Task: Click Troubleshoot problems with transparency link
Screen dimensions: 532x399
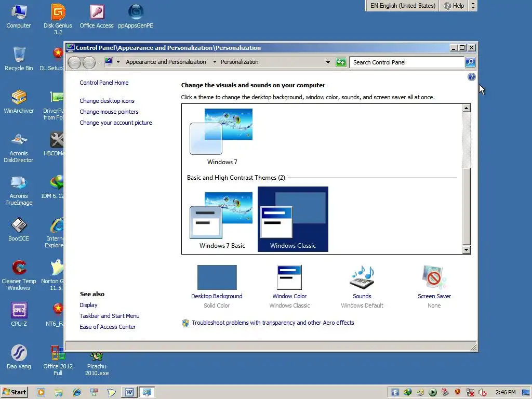Action: click(273, 323)
